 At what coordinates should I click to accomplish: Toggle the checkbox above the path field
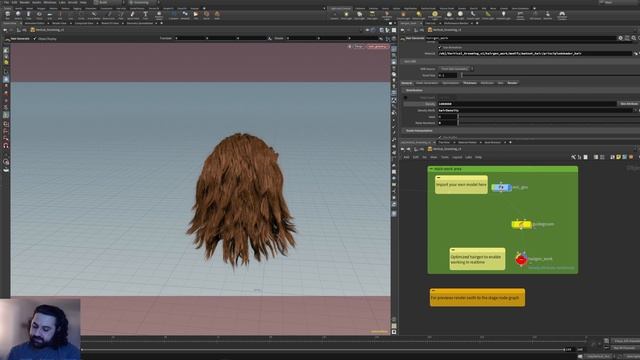[x=440, y=47]
